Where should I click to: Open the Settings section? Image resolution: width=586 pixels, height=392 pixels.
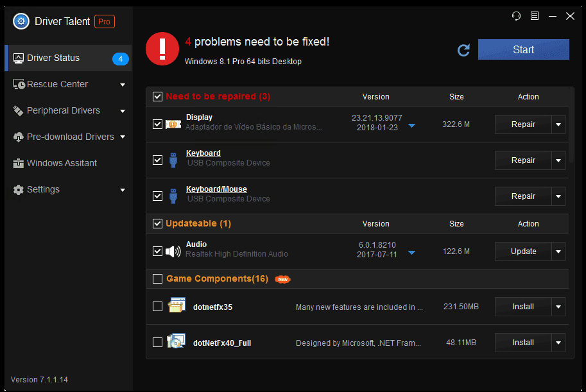click(x=68, y=189)
